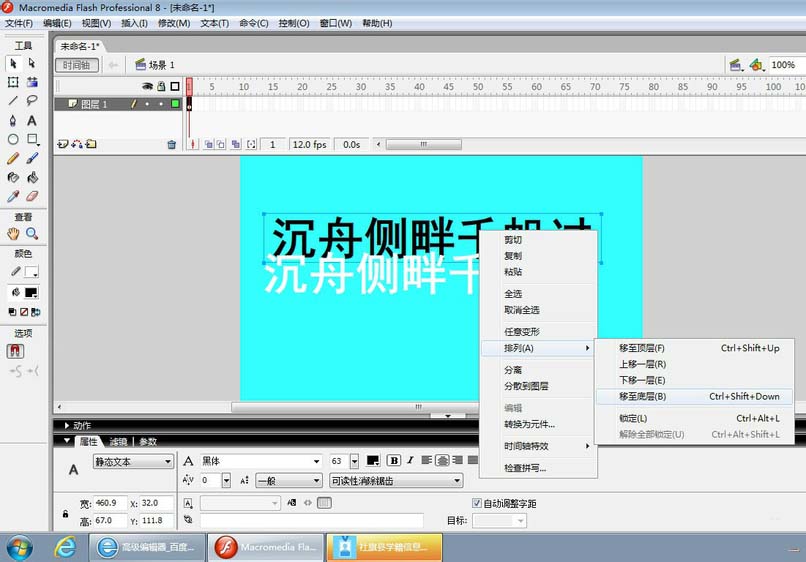Choose the Brush tool
The width and height of the screenshot is (806, 562).
[x=32, y=158]
